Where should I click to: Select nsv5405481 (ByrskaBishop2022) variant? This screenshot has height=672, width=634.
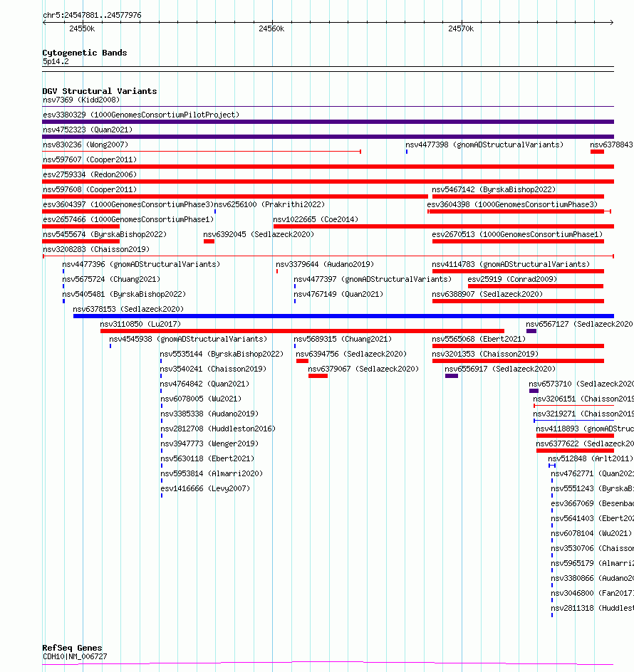[124, 295]
